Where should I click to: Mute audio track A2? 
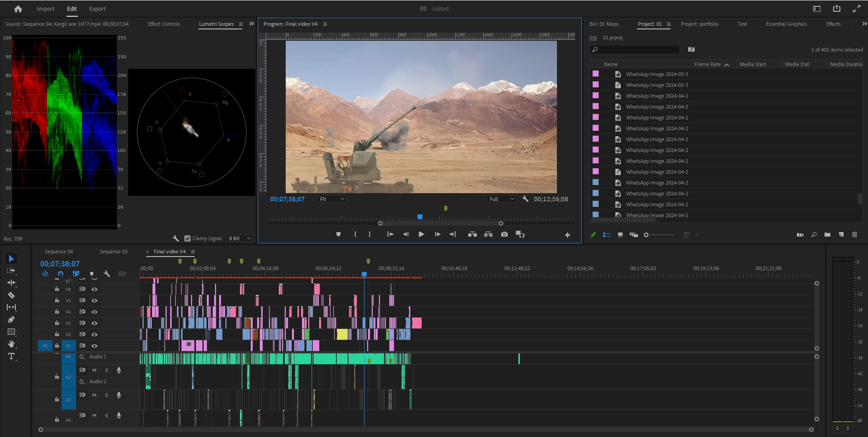[94, 370]
